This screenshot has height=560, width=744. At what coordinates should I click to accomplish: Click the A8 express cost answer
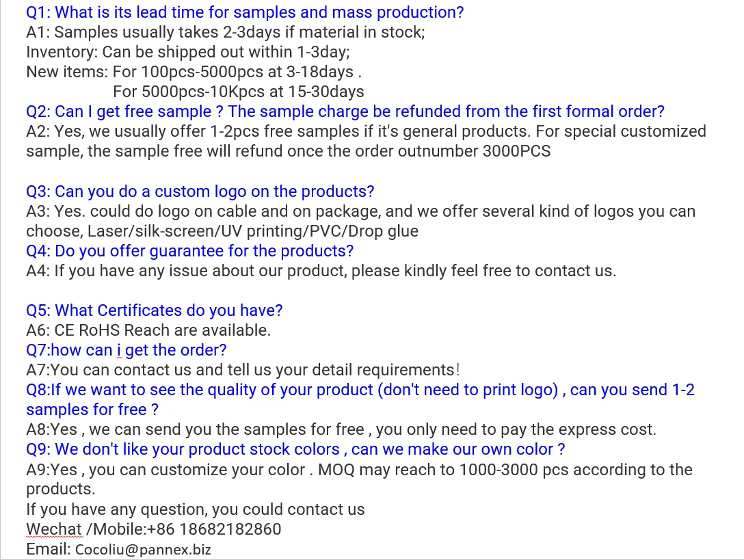pyautogui.click(x=341, y=429)
